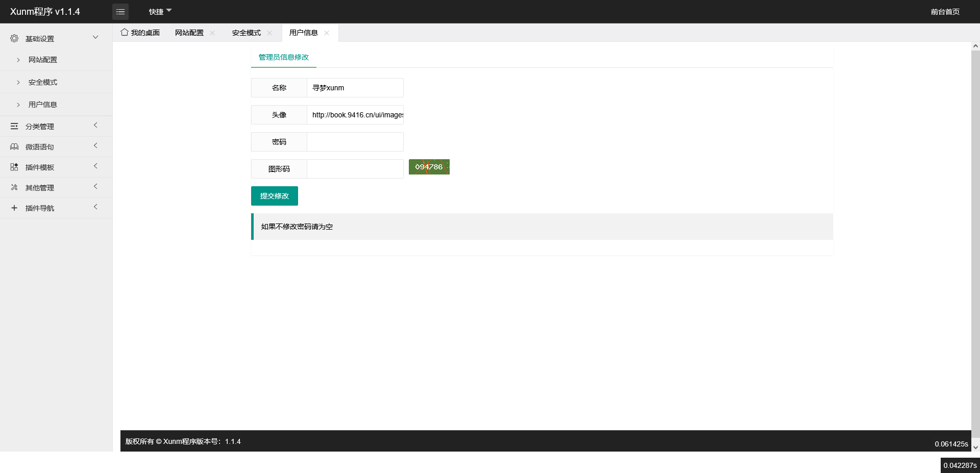The height and width of the screenshot is (473, 980).
Task: Close the 用户信息 tab
Action: click(327, 33)
